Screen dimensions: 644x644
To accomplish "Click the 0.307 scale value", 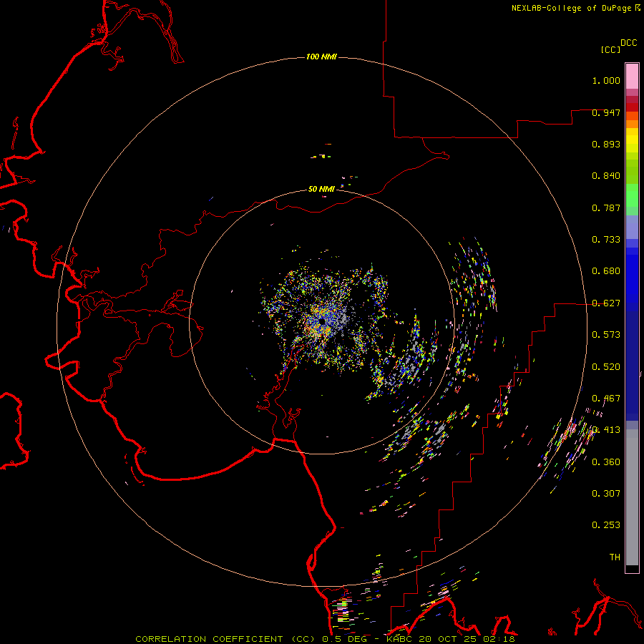I will coord(606,494).
